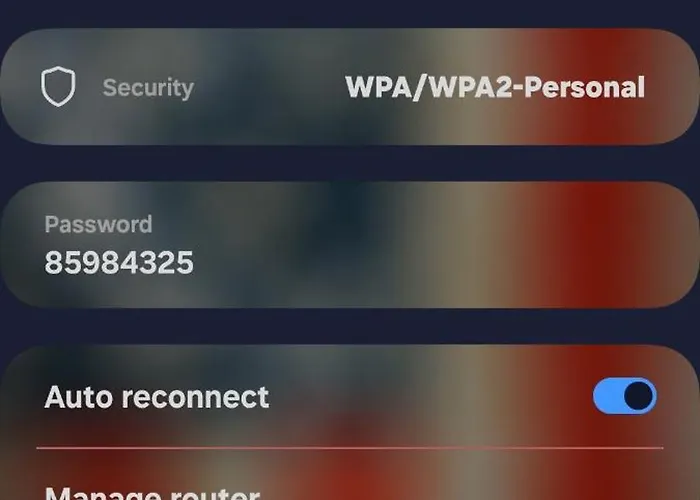Tap the empty area right of the password
Viewport: 700px width, 500px height.
point(446,262)
